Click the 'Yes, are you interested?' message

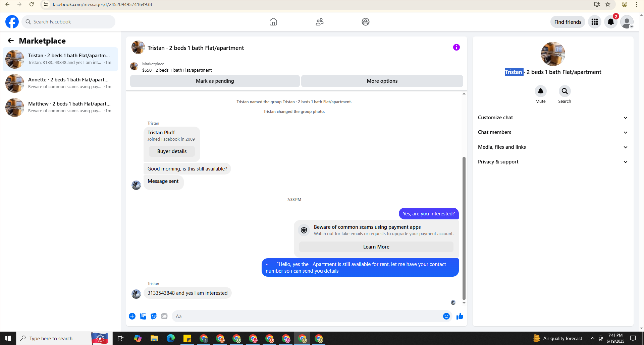tap(429, 214)
